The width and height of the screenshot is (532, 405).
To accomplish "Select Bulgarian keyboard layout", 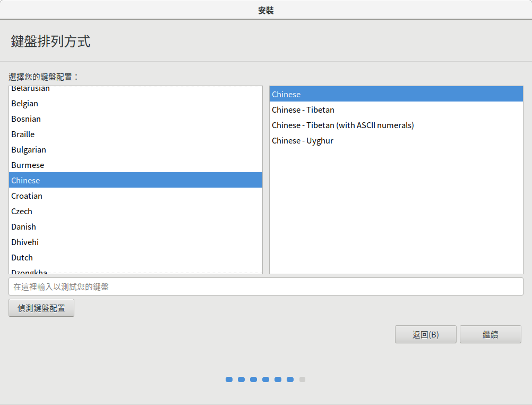I will [x=29, y=150].
